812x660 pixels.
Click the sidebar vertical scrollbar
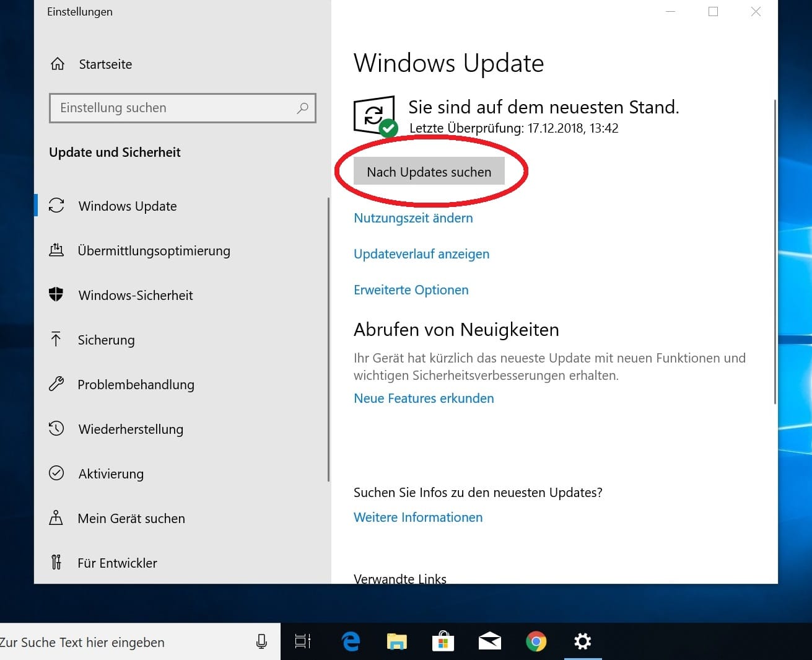point(328,340)
